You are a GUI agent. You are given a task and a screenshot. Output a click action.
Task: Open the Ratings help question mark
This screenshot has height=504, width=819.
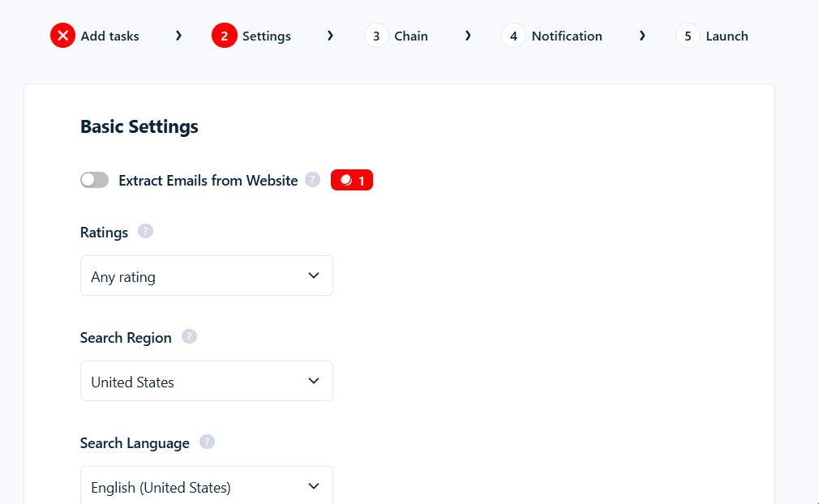[145, 231]
